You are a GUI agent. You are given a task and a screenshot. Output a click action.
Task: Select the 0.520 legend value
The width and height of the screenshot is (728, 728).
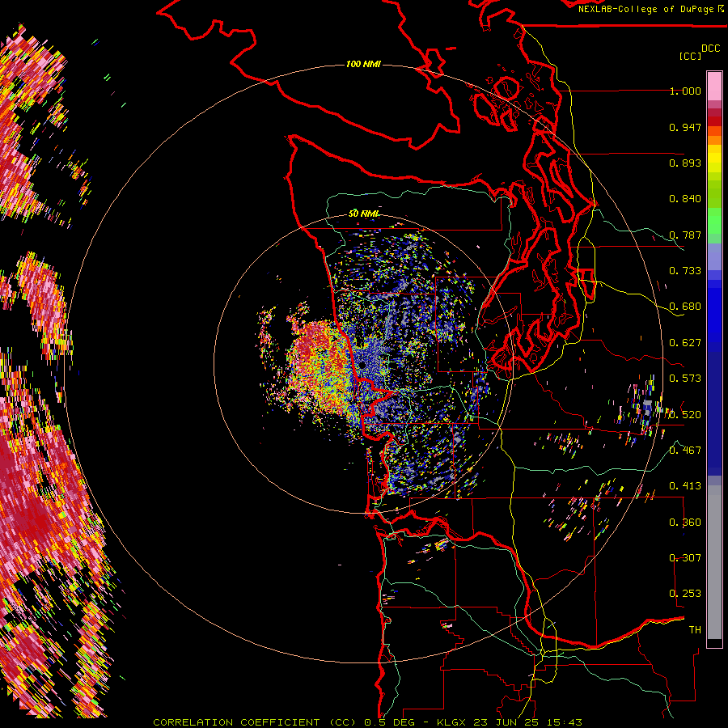tap(685, 415)
